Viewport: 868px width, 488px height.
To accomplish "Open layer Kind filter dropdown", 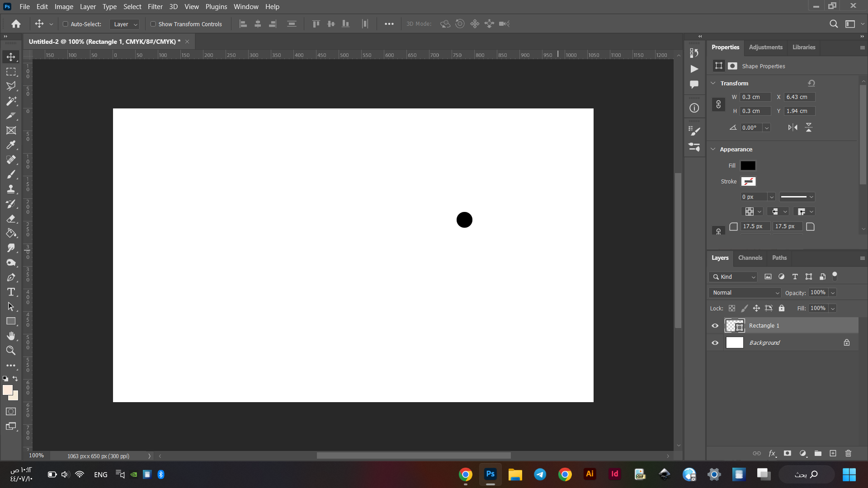I will tap(733, 277).
